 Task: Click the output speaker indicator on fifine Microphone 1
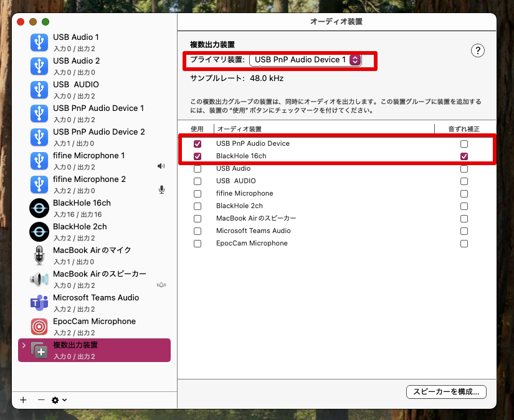point(161,166)
